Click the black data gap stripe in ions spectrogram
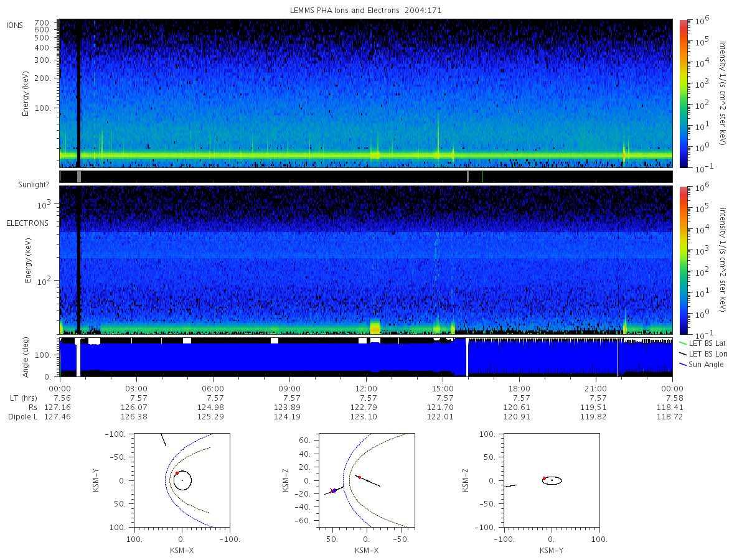This screenshot has height=560, width=747. [78, 93]
